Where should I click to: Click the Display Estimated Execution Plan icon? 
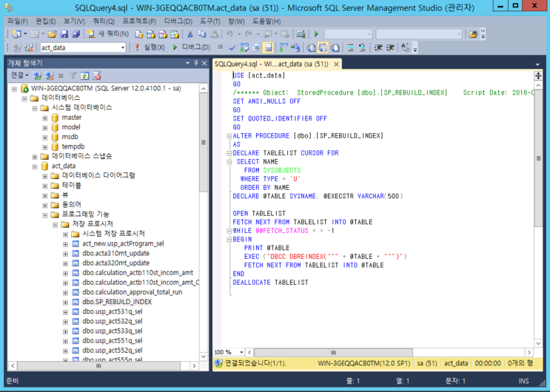point(244,47)
